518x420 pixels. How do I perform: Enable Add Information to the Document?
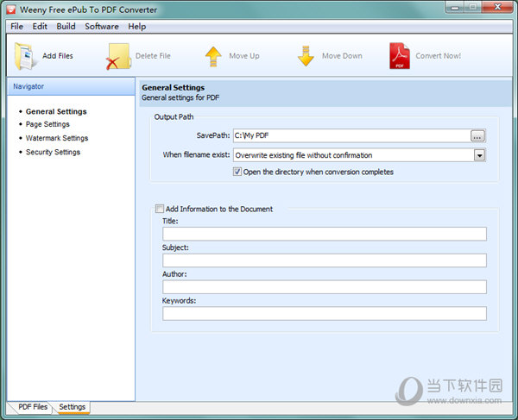(160, 209)
